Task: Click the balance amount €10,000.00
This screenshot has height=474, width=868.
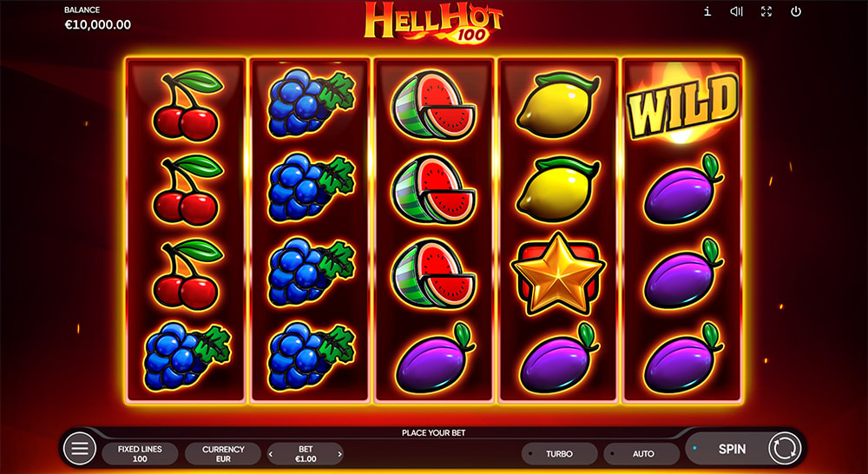Action: click(x=98, y=25)
